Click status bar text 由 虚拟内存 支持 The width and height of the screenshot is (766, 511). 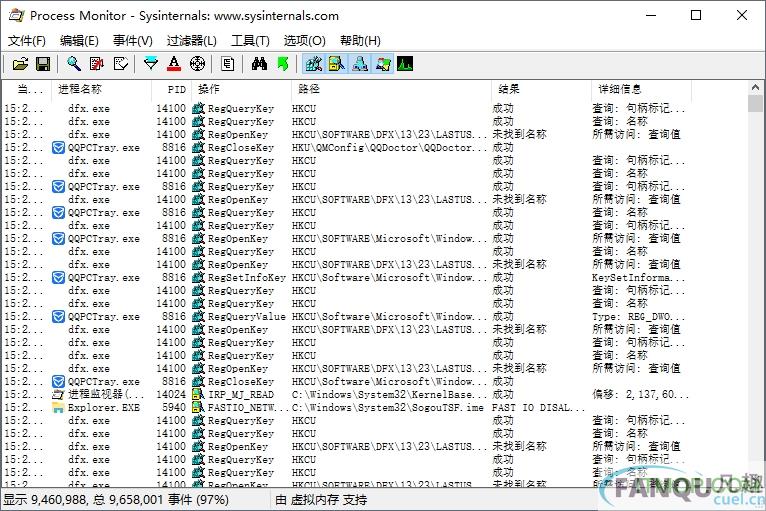click(x=321, y=500)
